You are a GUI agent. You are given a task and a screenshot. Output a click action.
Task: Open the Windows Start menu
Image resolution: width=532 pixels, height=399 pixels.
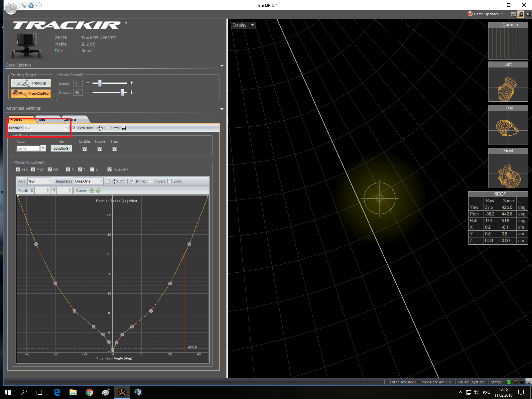pyautogui.click(x=8, y=392)
